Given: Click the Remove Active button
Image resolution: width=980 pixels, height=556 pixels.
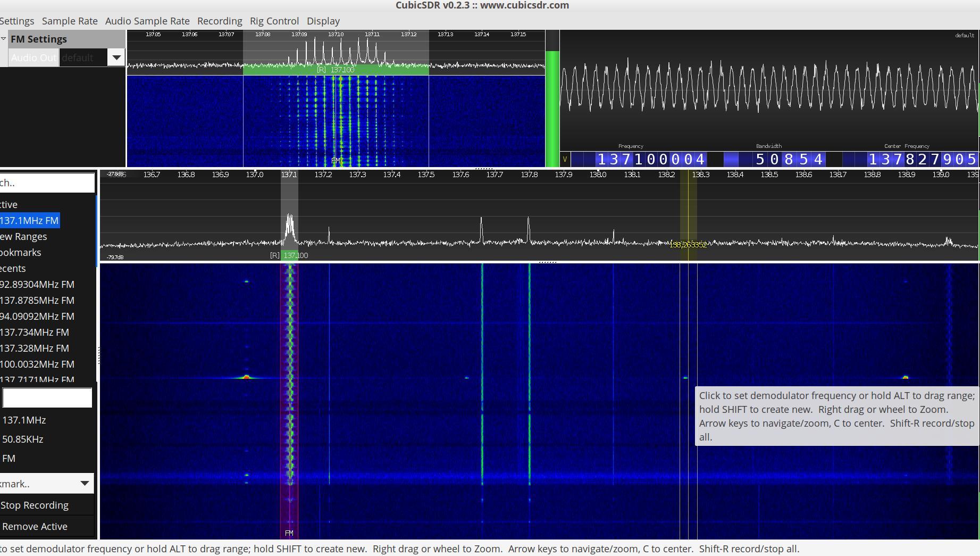Looking at the screenshot, I should point(47,526).
